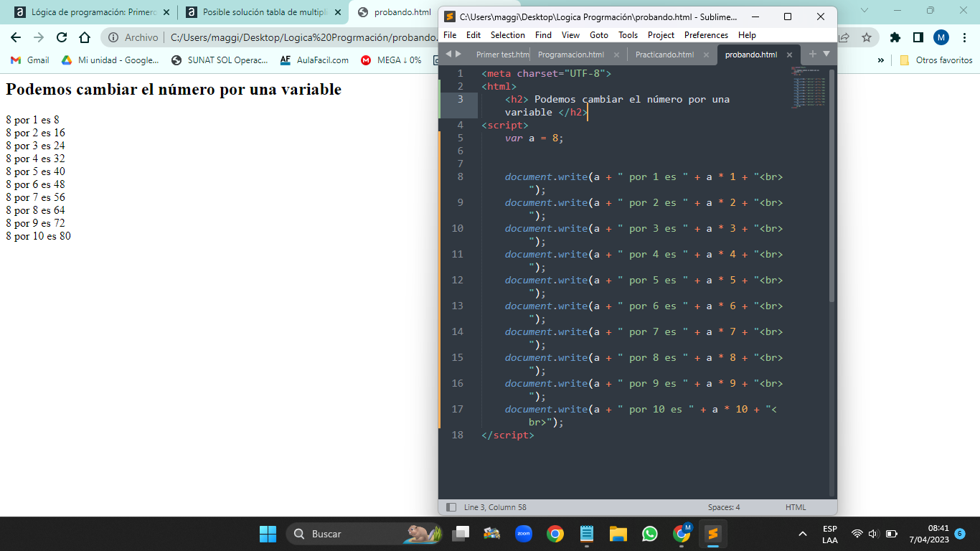The height and width of the screenshot is (551, 980).
Task: Click Line 3, Column 58 status text
Action: (495, 507)
